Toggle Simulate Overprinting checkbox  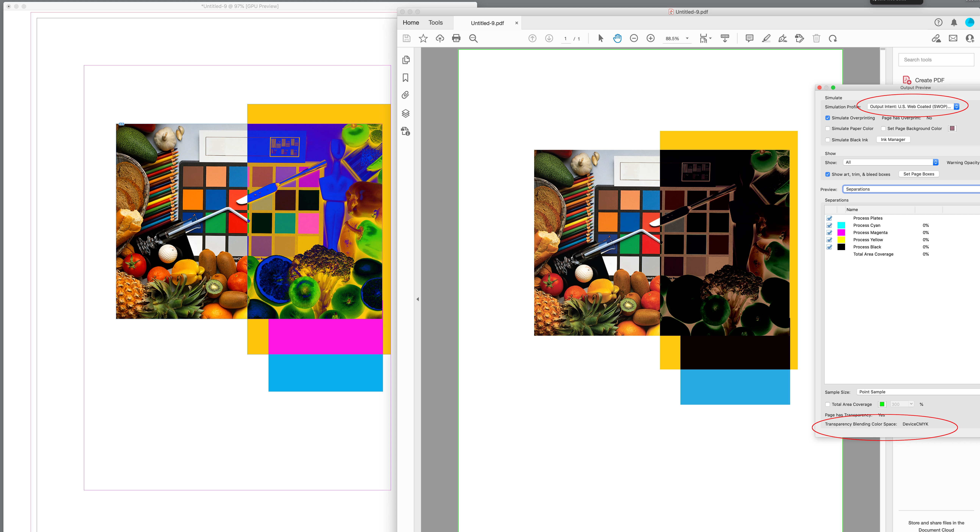pyautogui.click(x=827, y=118)
